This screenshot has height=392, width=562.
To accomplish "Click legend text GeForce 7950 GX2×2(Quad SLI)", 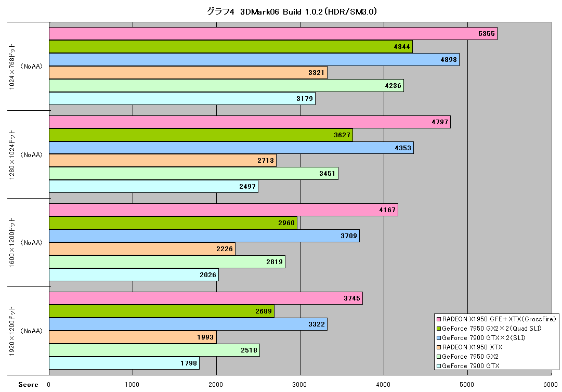I will click(492, 329).
